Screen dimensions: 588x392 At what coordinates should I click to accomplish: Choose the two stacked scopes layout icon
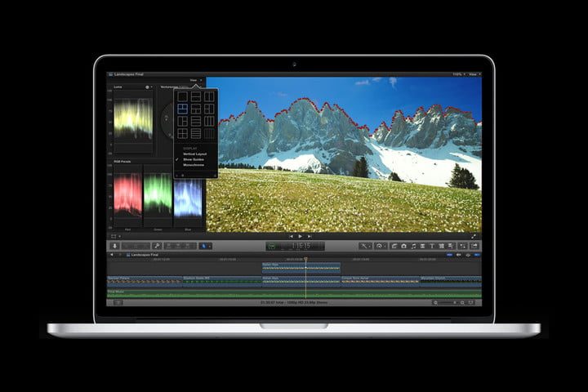[x=196, y=97]
